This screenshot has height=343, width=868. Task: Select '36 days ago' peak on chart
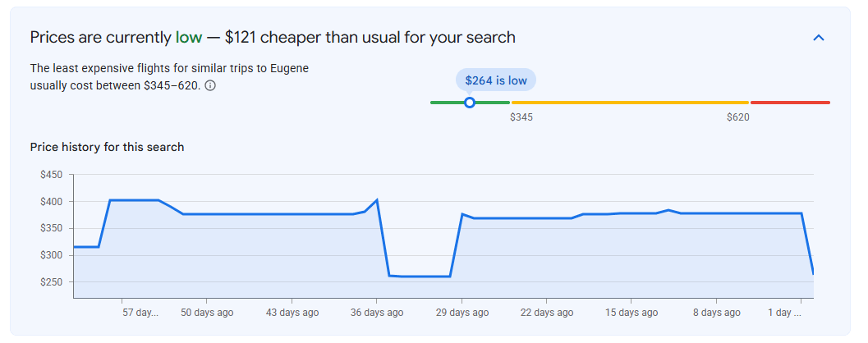pyautogui.click(x=376, y=200)
